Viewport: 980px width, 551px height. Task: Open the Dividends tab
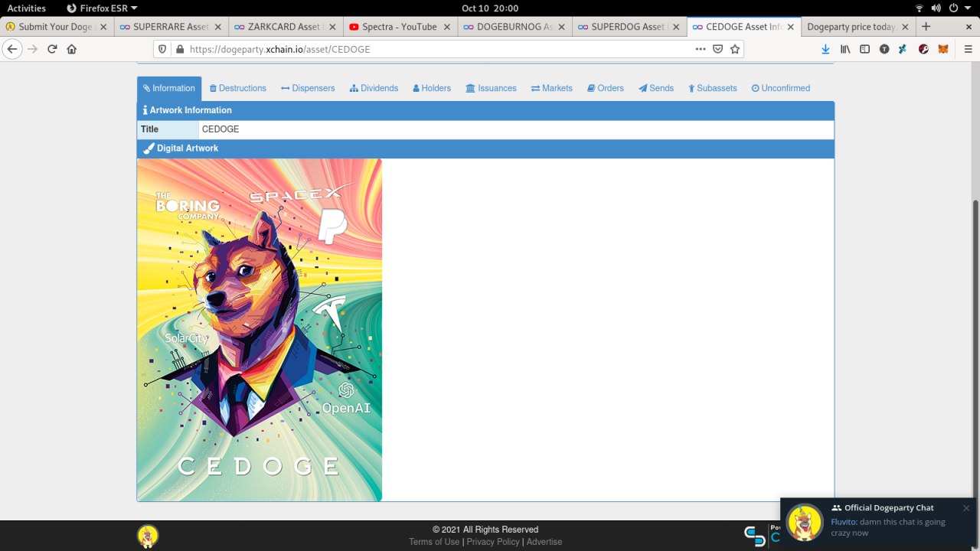[x=374, y=89]
